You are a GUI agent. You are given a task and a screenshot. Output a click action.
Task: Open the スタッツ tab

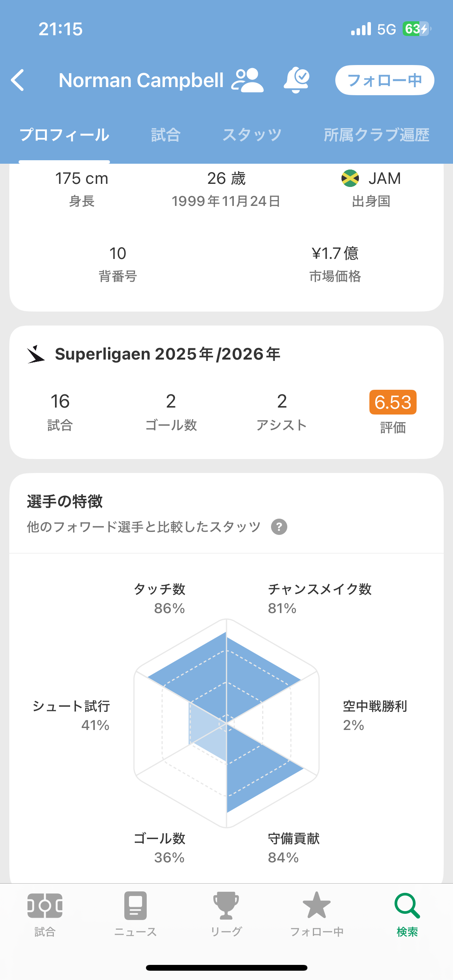[252, 135]
